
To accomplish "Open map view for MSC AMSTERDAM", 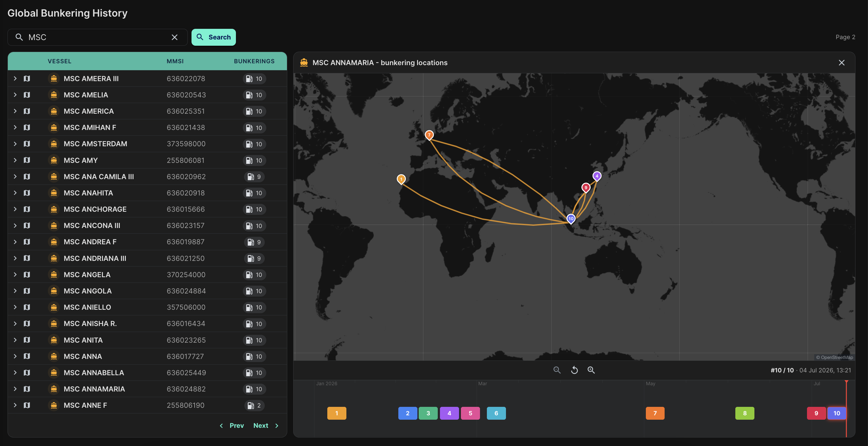I will pyautogui.click(x=27, y=144).
